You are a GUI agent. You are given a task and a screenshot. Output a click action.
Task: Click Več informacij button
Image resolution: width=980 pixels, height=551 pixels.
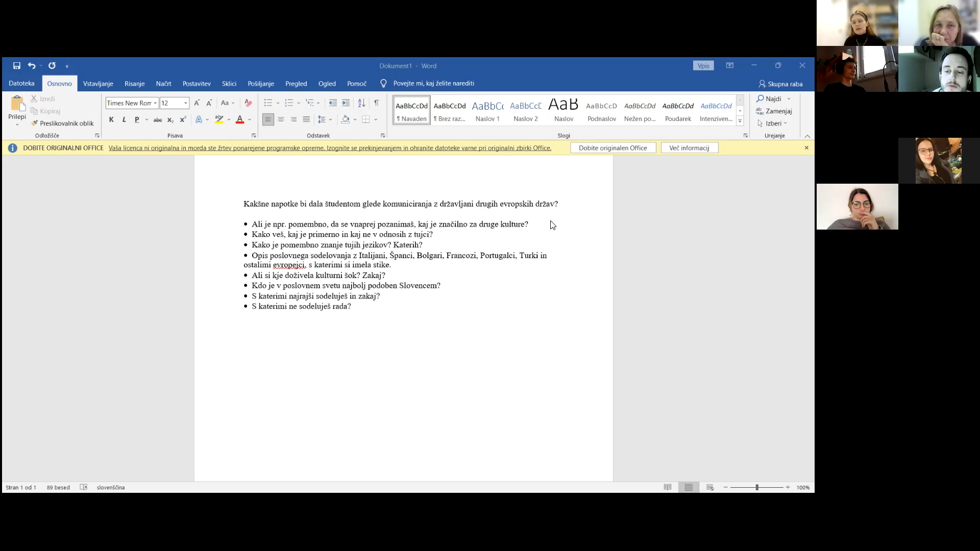click(689, 148)
